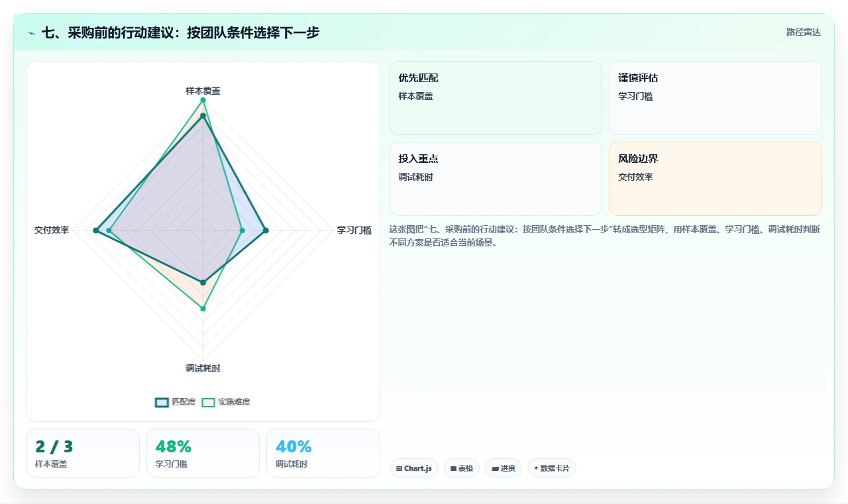
Task: Click the dark teal radar point on 学习门槛 axis
Action: pyautogui.click(x=266, y=230)
